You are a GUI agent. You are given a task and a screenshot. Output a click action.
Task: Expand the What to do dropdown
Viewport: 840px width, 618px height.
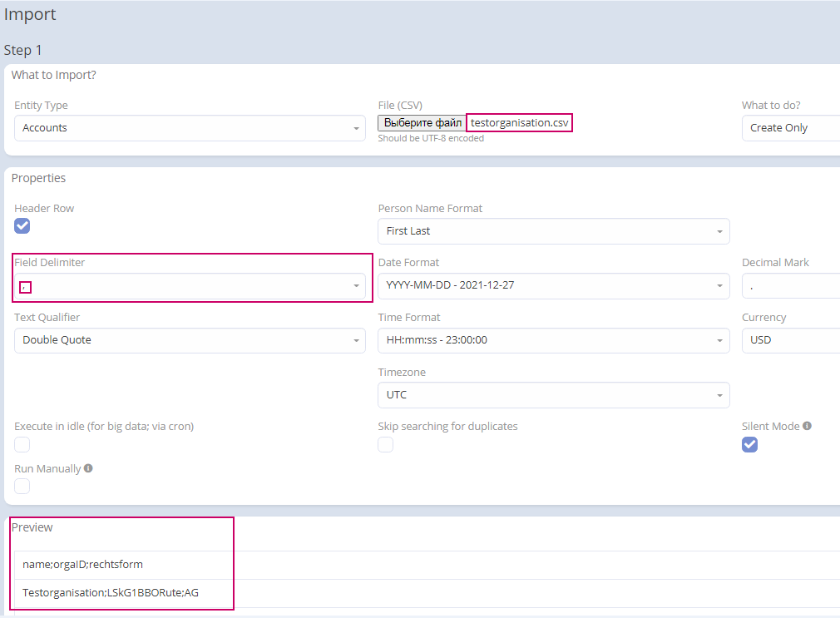pyautogui.click(x=790, y=128)
